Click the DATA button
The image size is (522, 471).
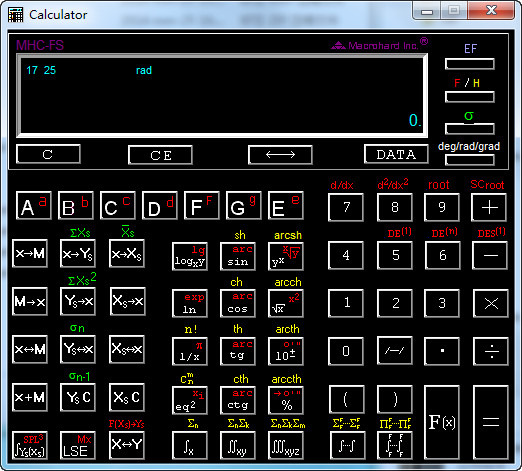pos(396,154)
